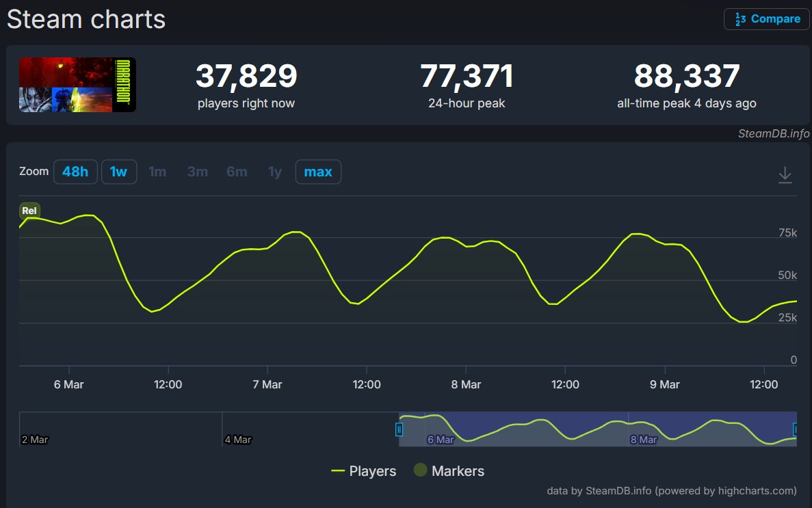Viewport: 812px width, 508px height.
Task: Toggle the Markers series in legend
Action: [x=449, y=471]
